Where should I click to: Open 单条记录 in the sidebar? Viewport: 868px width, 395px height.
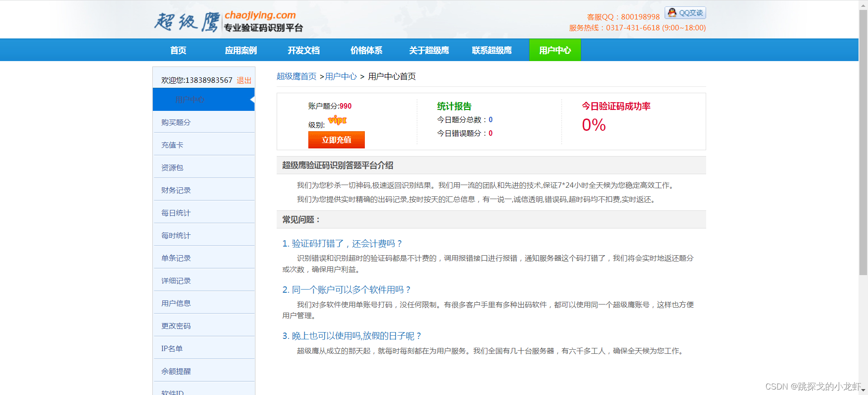coord(204,258)
